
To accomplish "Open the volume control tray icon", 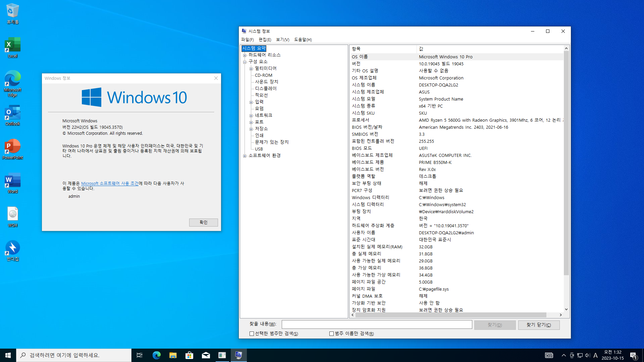I will click(587, 355).
